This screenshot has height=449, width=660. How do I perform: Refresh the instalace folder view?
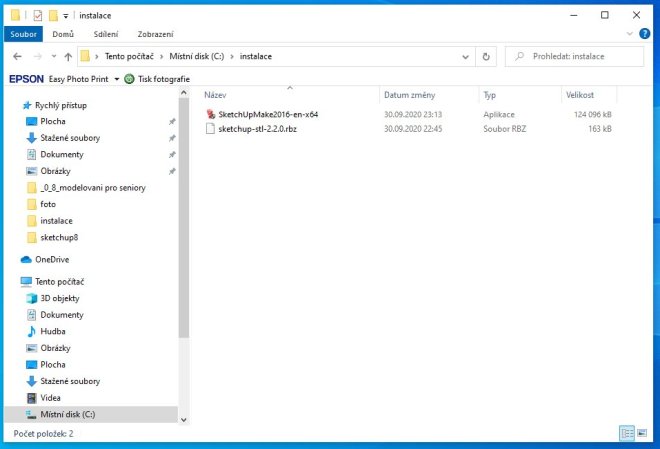coord(486,56)
